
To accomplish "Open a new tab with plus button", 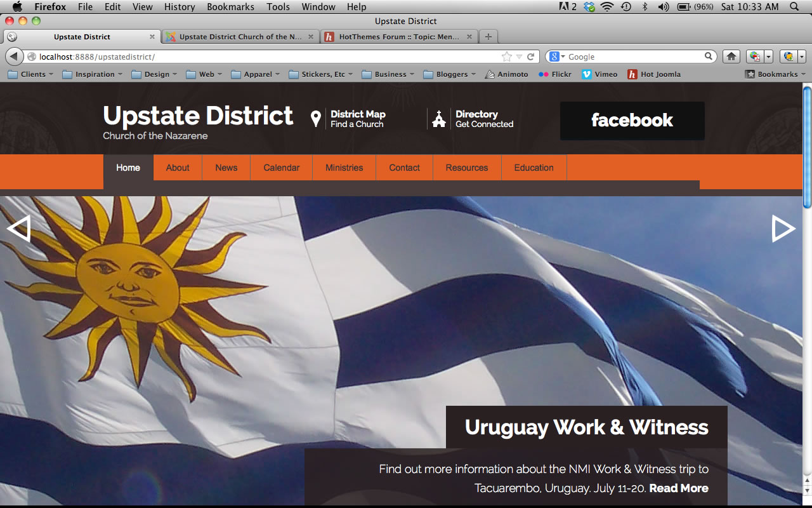I will [488, 36].
